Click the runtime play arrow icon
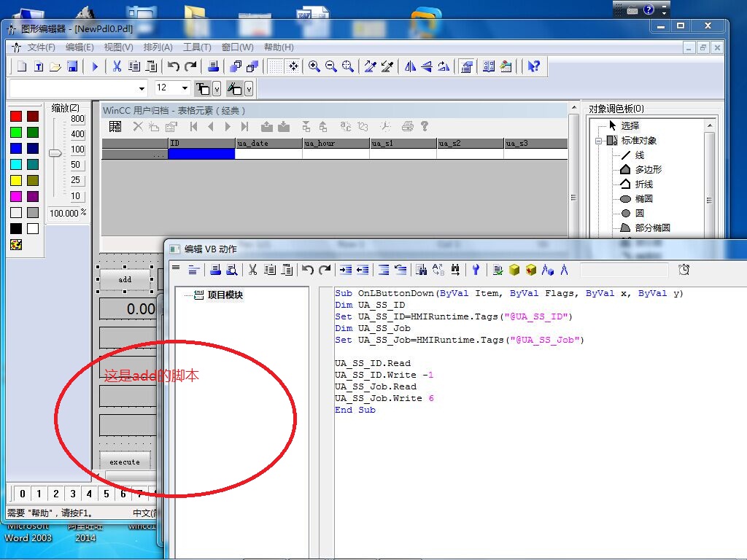Image resolution: width=747 pixels, height=560 pixels. click(95, 67)
